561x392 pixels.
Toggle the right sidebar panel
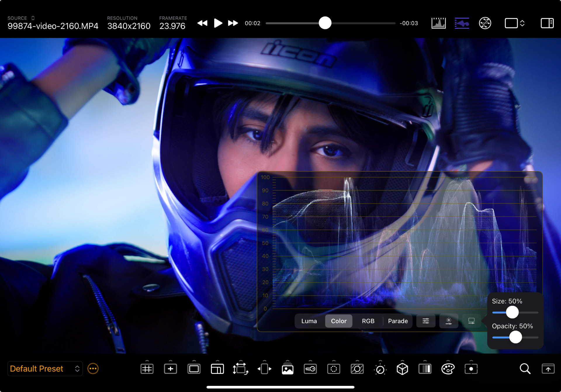pos(547,23)
